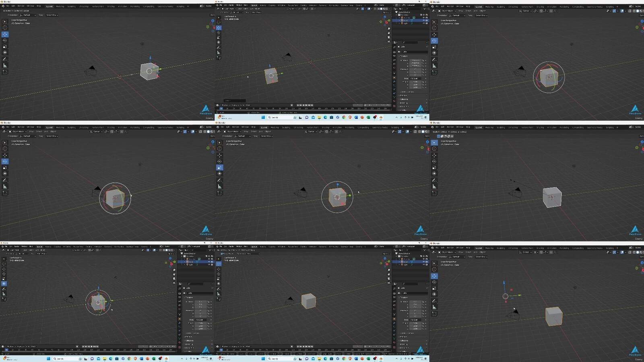Open Global orientation dropdown in middle-left window
Viewport: 644px width, 362px height.
[97, 132]
